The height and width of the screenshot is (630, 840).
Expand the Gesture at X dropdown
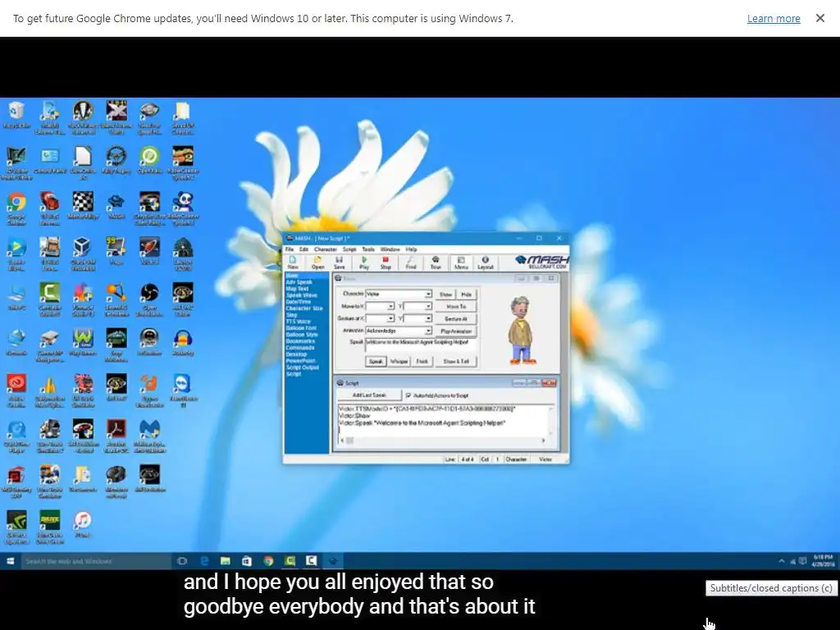pyautogui.click(x=390, y=318)
